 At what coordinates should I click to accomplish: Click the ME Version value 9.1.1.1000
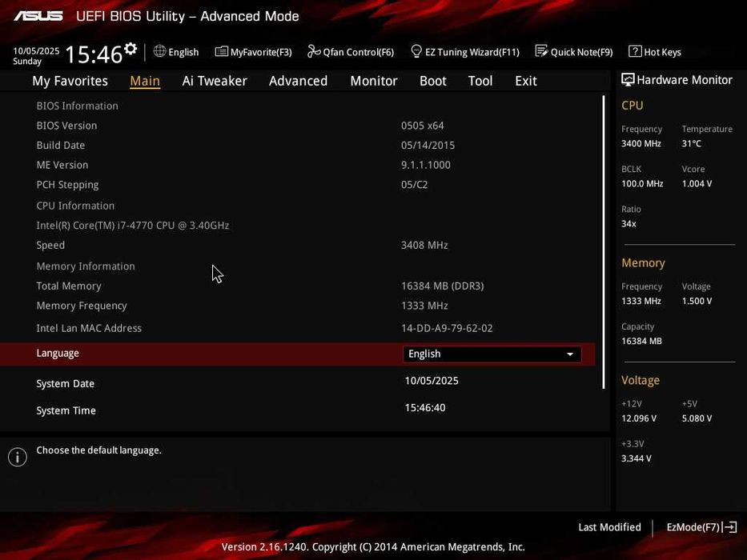click(x=425, y=165)
